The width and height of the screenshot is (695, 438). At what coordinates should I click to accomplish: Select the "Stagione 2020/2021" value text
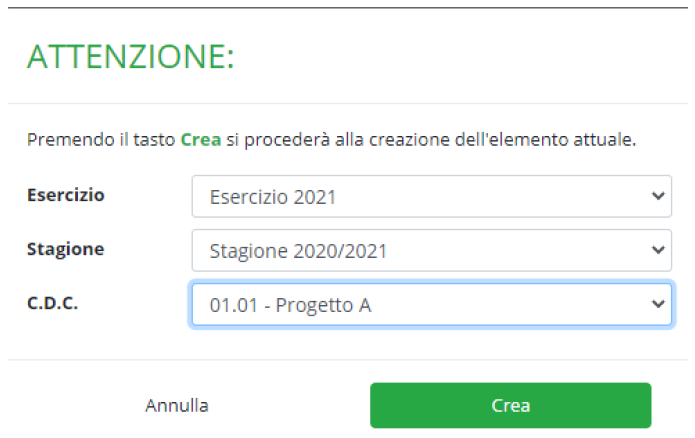coord(298,251)
